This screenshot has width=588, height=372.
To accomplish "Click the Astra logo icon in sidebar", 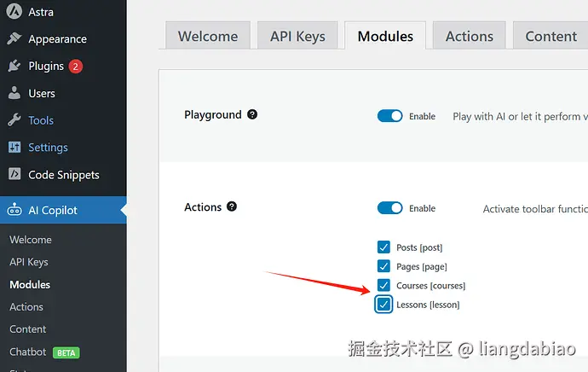I will (14, 11).
